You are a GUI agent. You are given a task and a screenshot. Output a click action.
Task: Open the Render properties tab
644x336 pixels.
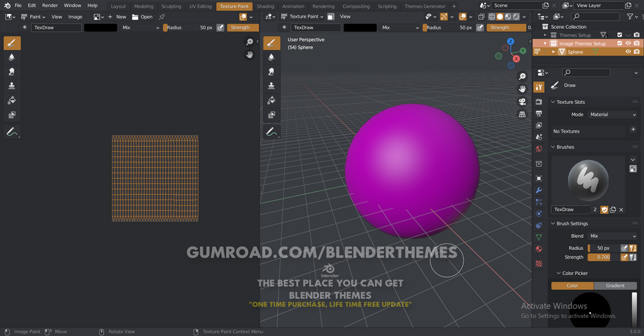[x=539, y=101]
